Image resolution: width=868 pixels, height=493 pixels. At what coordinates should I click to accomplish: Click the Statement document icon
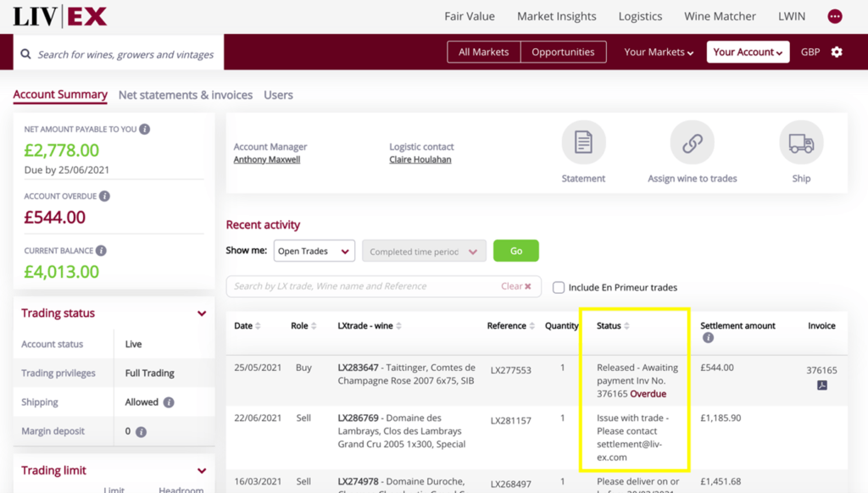click(583, 143)
